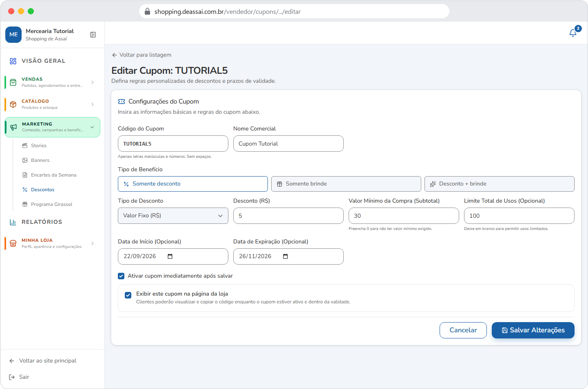
Task: Click the back arrow beside Voltar para listagem
Action: 115,55
